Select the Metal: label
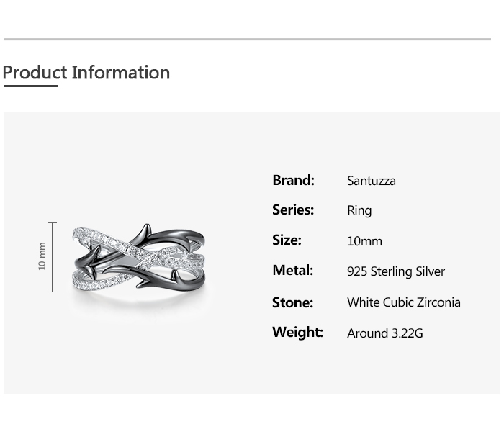 pyautogui.click(x=292, y=270)
